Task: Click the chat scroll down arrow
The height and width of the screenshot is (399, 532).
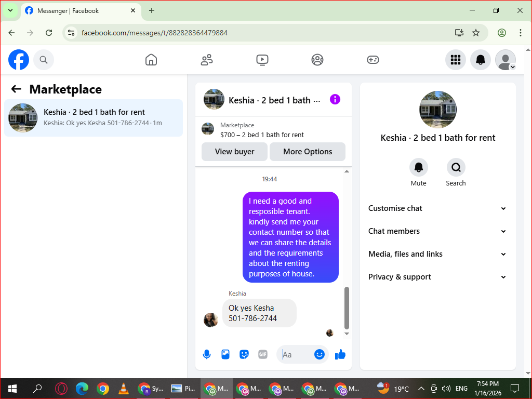Action: pos(347,334)
